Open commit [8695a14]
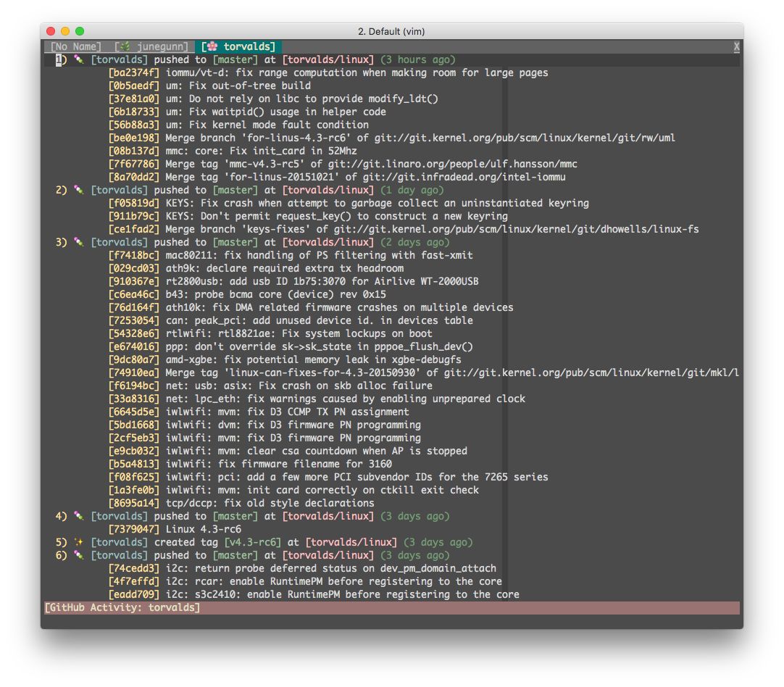 coord(134,503)
